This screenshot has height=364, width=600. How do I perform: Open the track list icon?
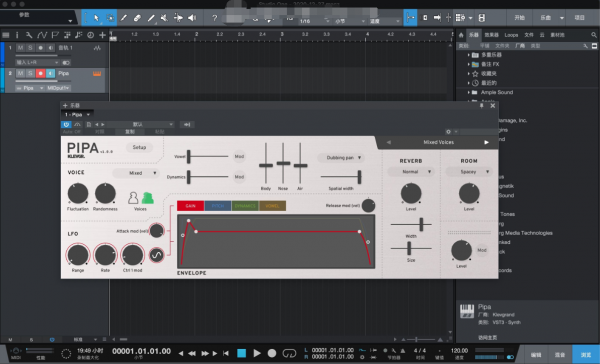(x=6, y=35)
